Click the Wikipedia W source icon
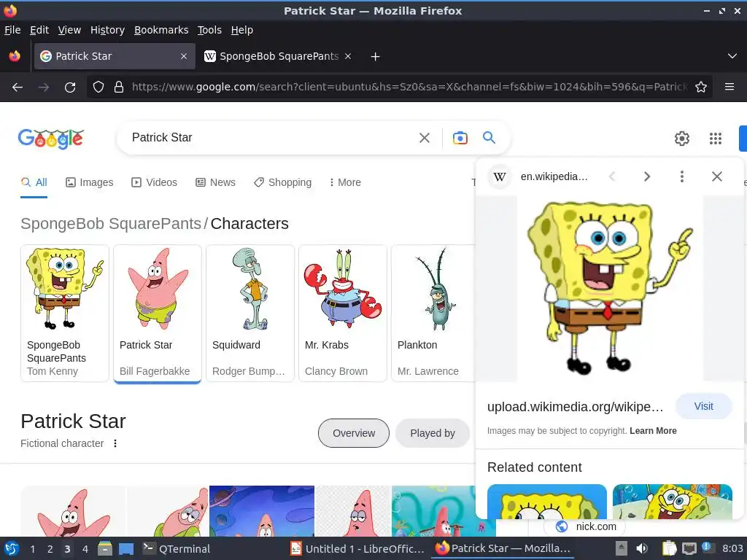Viewport: 747px width, 560px height. (499, 176)
